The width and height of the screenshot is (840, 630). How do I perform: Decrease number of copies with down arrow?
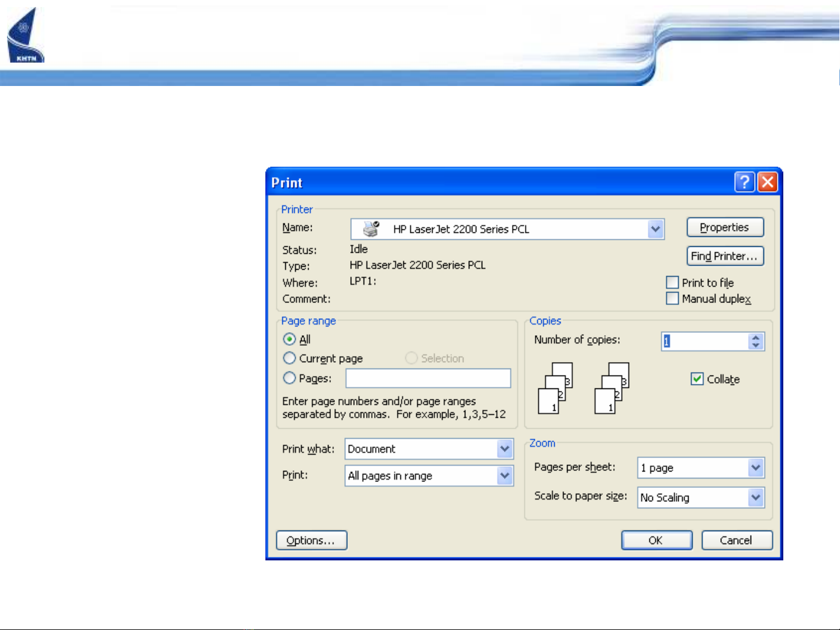pyautogui.click(x=756, y=346)
